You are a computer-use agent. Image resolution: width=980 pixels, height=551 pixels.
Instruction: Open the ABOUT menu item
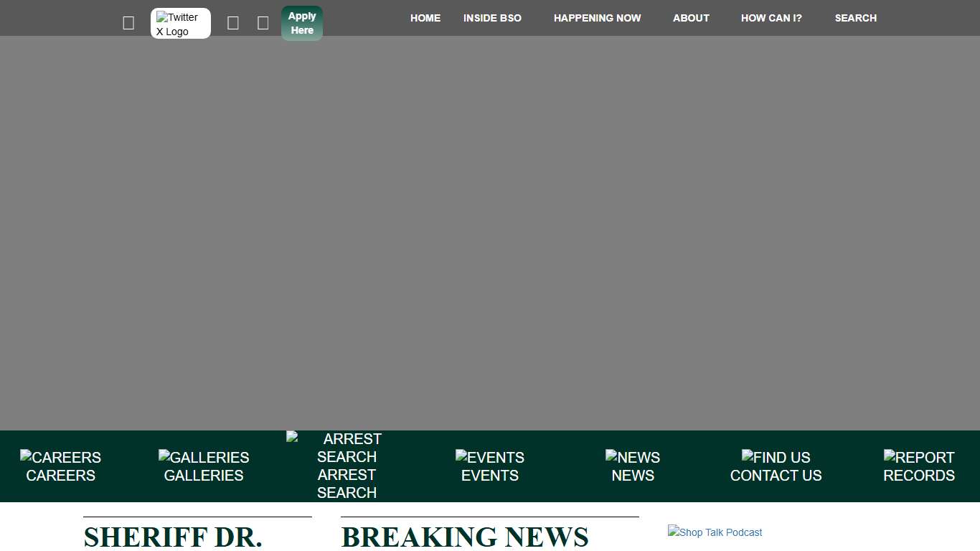(x=691, y=18)
